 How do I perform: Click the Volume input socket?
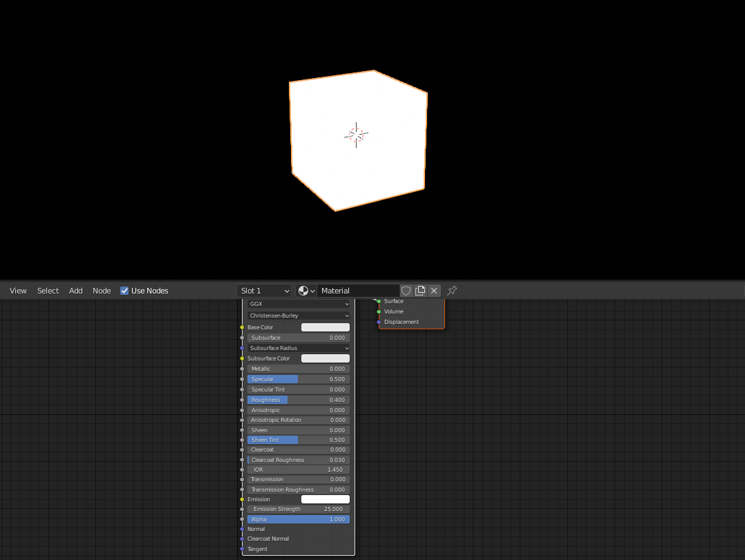(x=377, y=311)
